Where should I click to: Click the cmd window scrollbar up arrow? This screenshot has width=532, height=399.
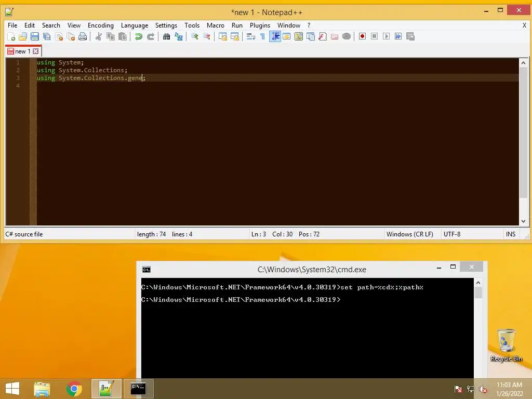coord(478,283)
